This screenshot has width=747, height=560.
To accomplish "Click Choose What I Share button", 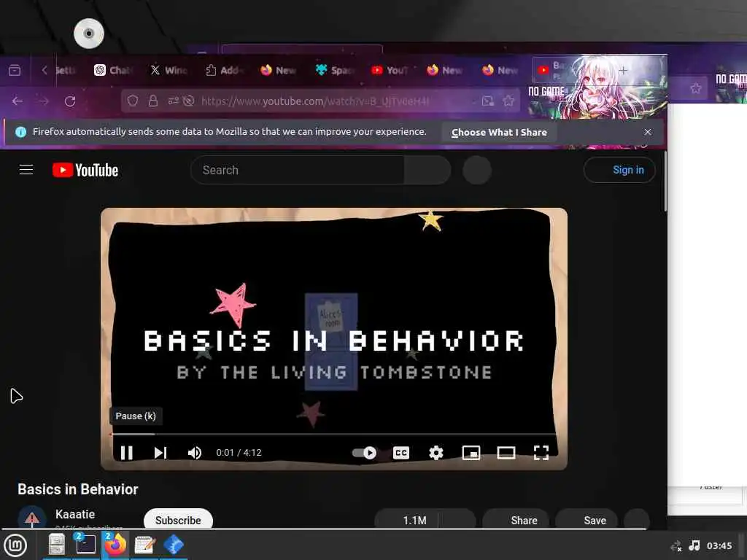I will click(x=499, y=133).
